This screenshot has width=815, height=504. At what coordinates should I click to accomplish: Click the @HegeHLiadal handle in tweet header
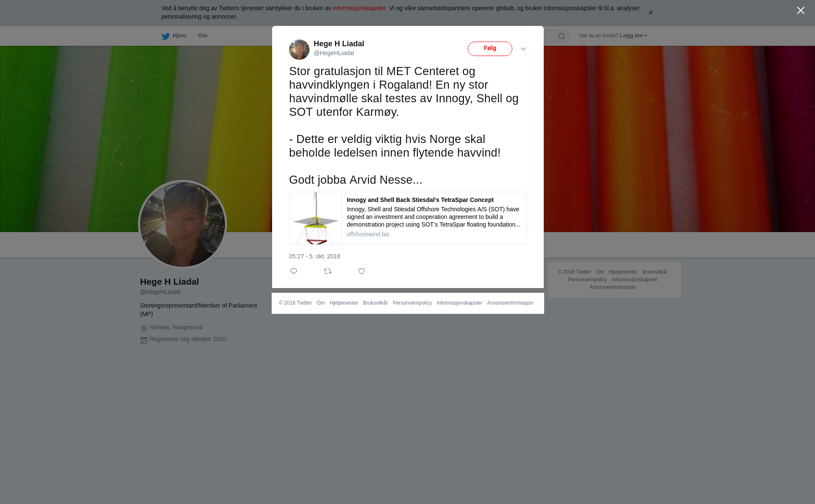click(334, 53)
